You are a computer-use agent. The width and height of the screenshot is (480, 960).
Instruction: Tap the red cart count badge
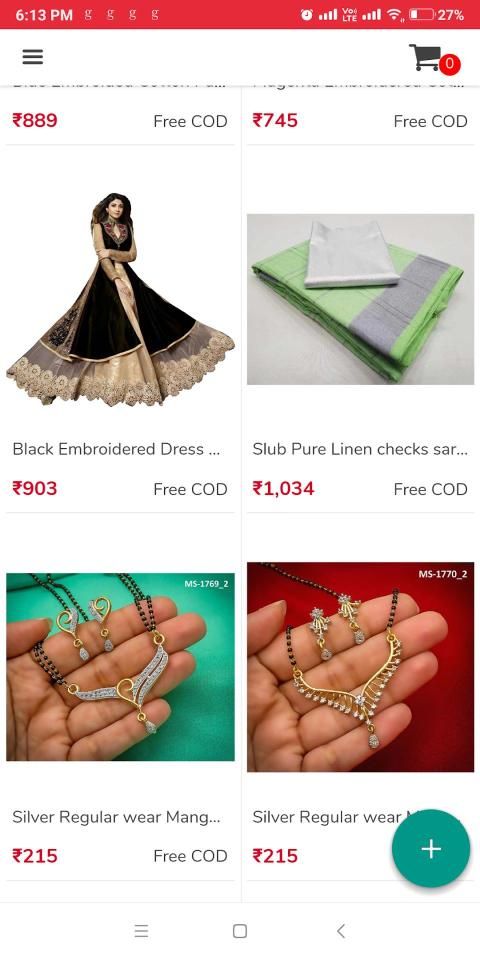tap(450, 64)
